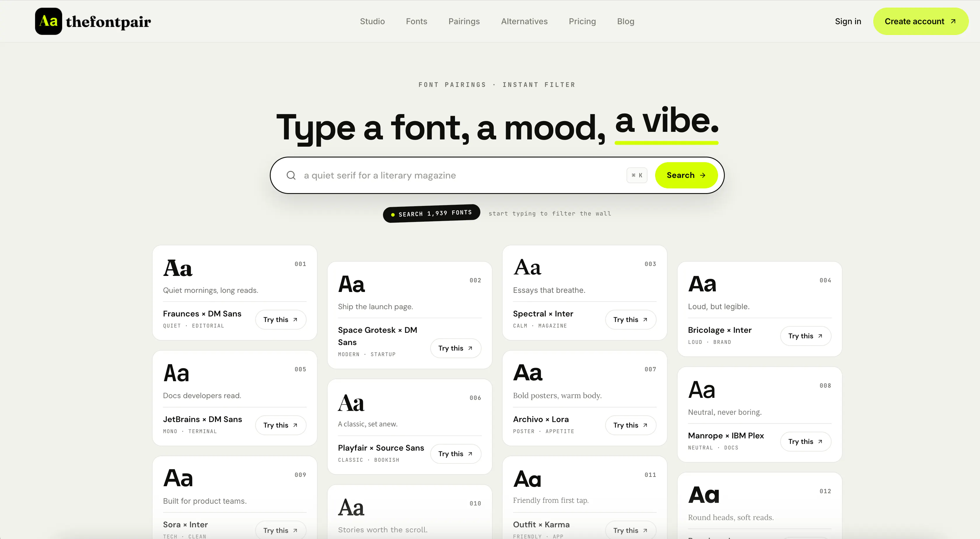
Task: Click the Create account button
Action: 920,21
